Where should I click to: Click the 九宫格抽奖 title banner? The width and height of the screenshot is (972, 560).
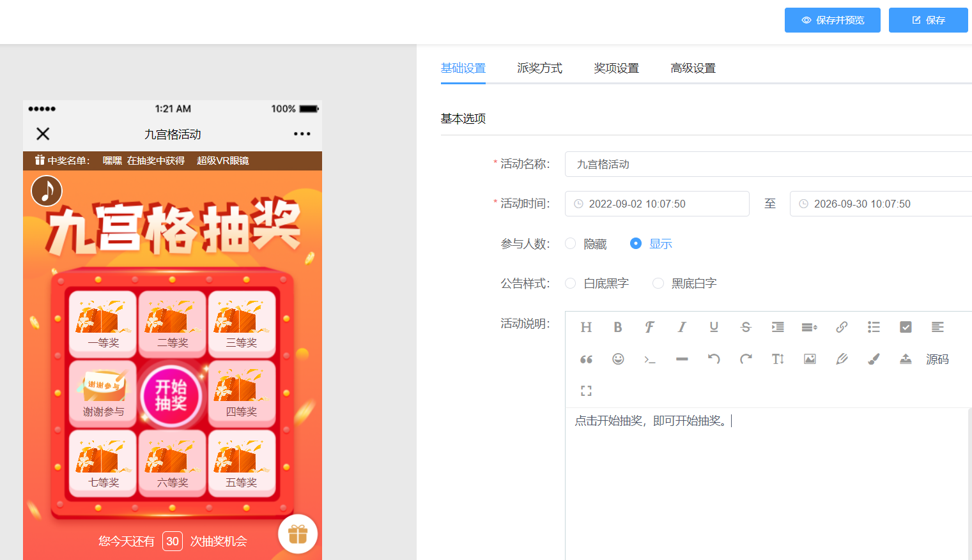[x=173, y=225]
